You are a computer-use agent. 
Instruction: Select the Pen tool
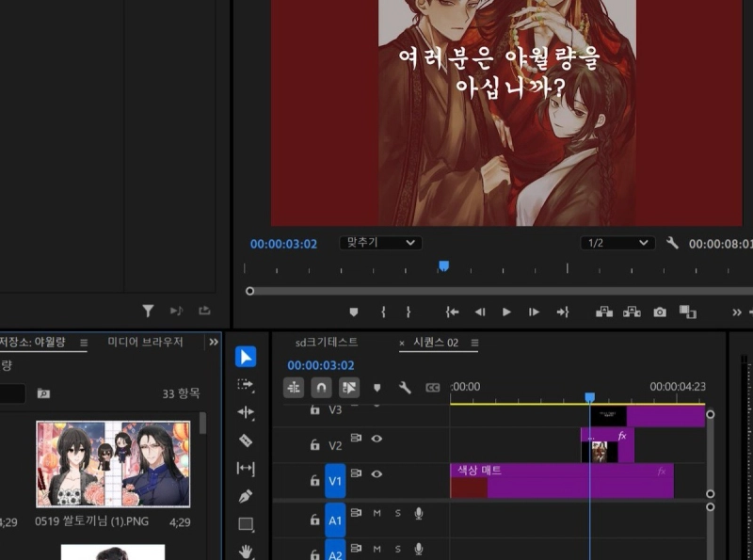(x=246, y=496)
